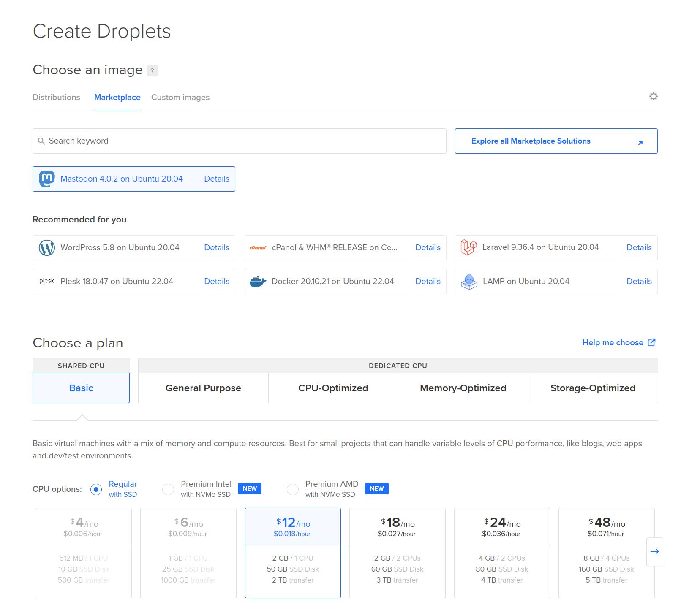Click the Plesk logo icon
700x610 pixels.
coord(46,281)
